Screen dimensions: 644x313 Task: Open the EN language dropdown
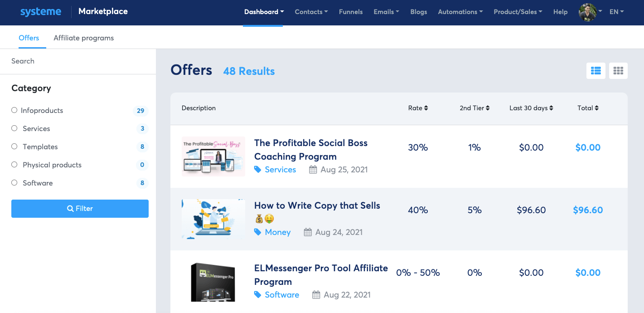point(616,12)
